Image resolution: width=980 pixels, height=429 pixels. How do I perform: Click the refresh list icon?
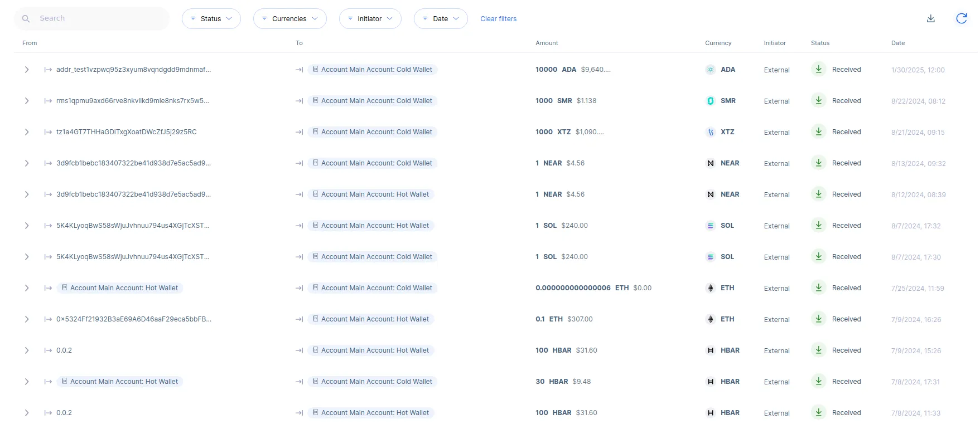(962, 18)
